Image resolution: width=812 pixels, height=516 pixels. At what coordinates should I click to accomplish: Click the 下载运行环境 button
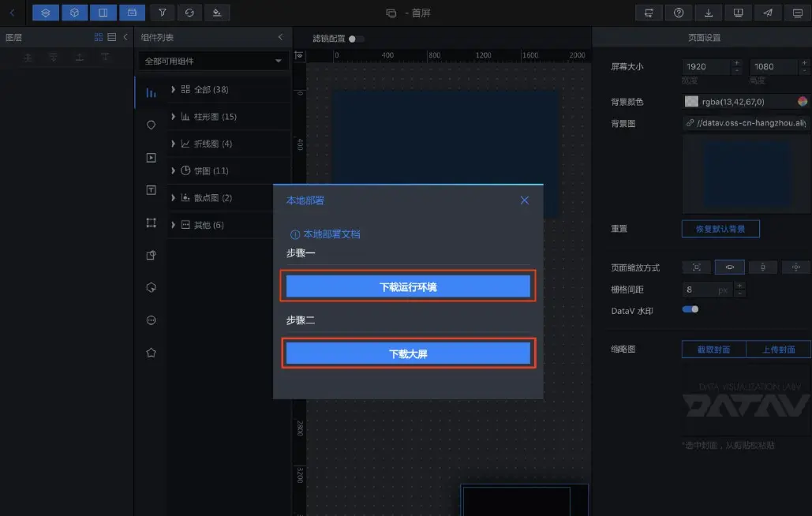point(407,286)
